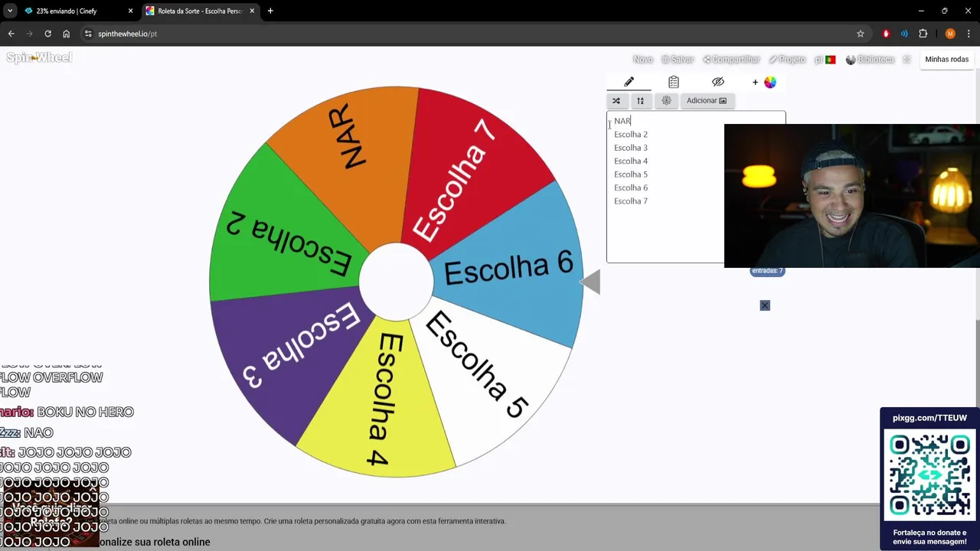Image resolution: width=980 pixels, height=551 pixels.
Task: Open the AI entry generator button
Action: click(x=666, y=100)
